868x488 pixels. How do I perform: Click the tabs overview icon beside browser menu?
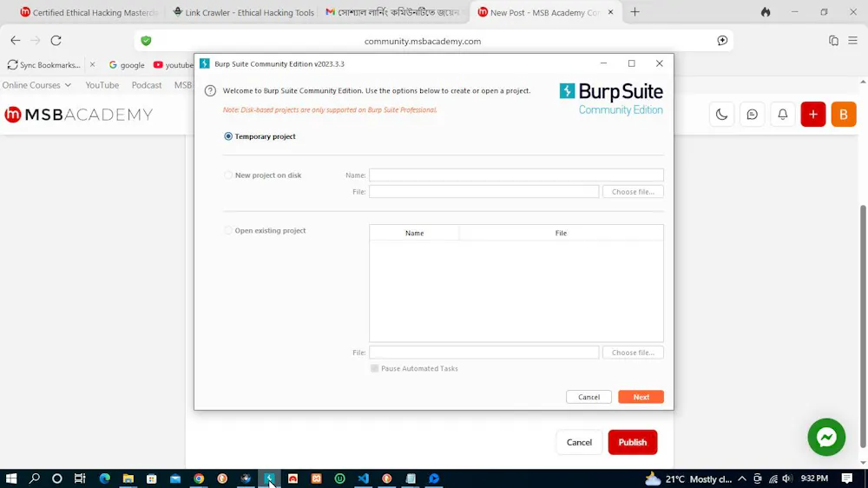pos(833,41)
